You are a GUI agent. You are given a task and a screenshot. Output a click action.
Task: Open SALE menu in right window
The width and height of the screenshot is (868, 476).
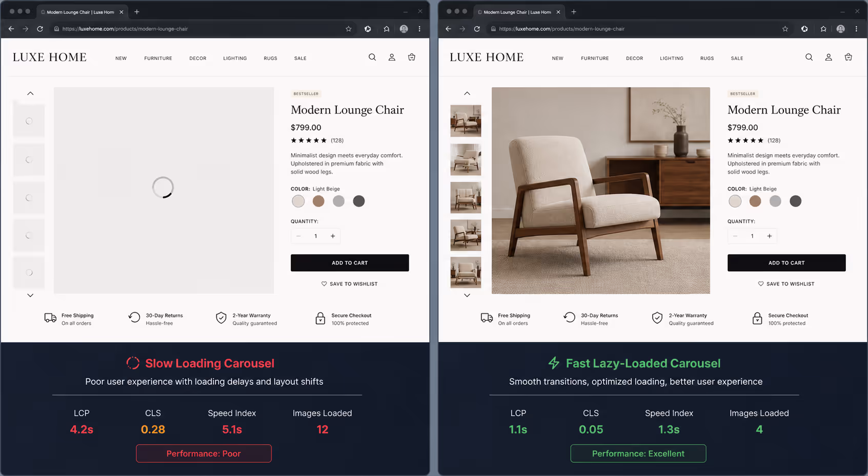[x=737, y=58]
